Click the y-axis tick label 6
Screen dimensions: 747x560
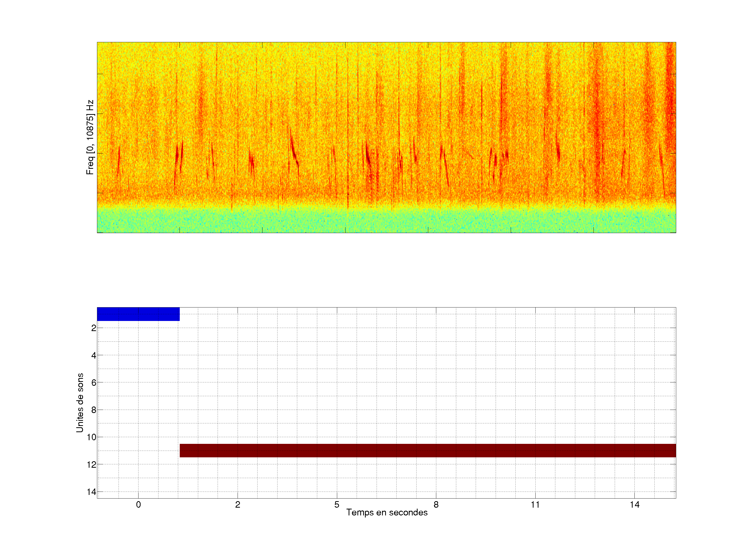(x=94, y=383)
